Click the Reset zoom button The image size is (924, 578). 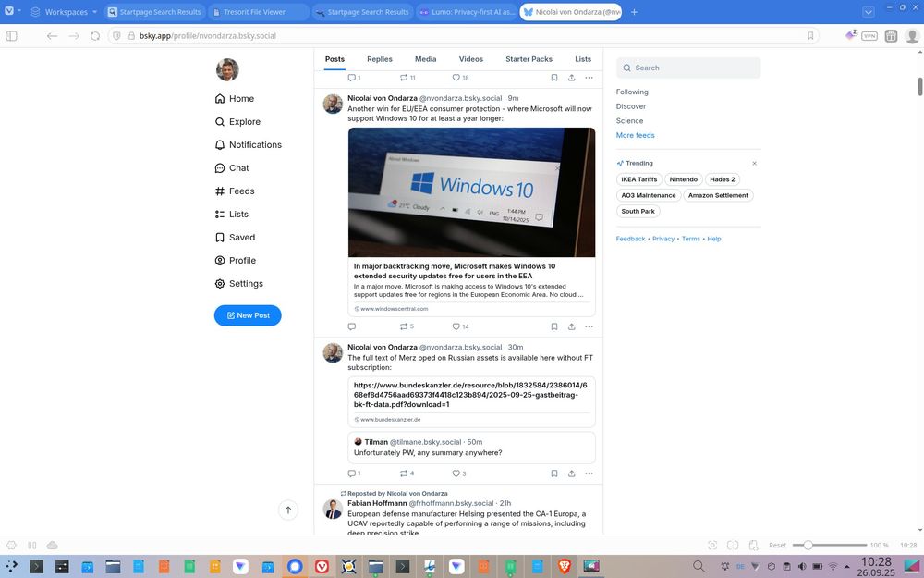777,545
